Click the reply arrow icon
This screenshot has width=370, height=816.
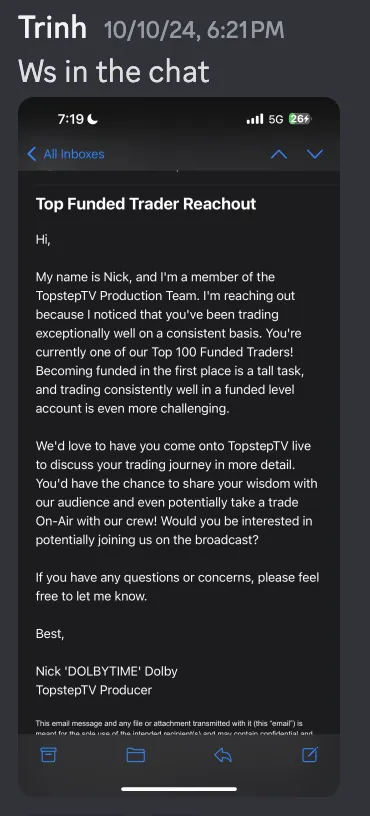tap(223, 755)
